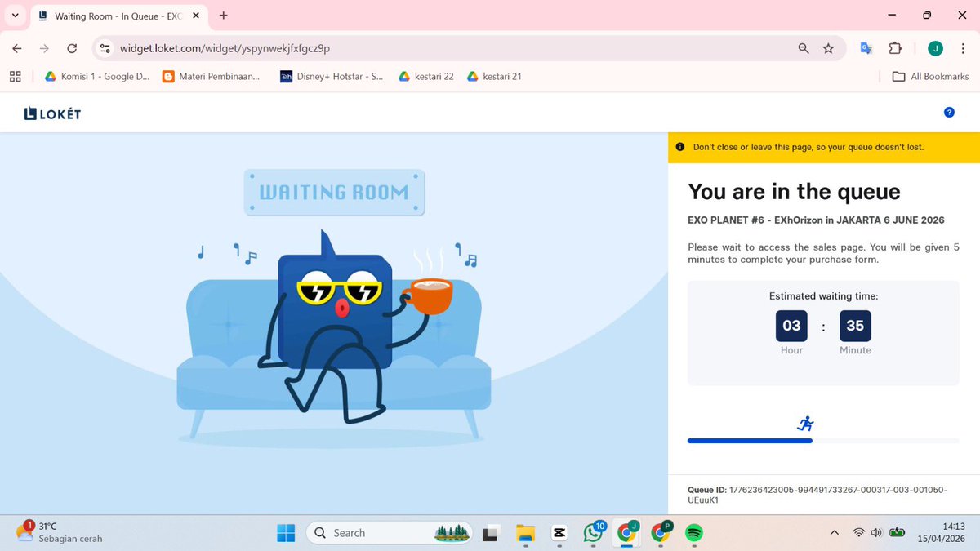Click the battery status icon
This screenshot has height=551, width=980.
[x=898, y=532]
